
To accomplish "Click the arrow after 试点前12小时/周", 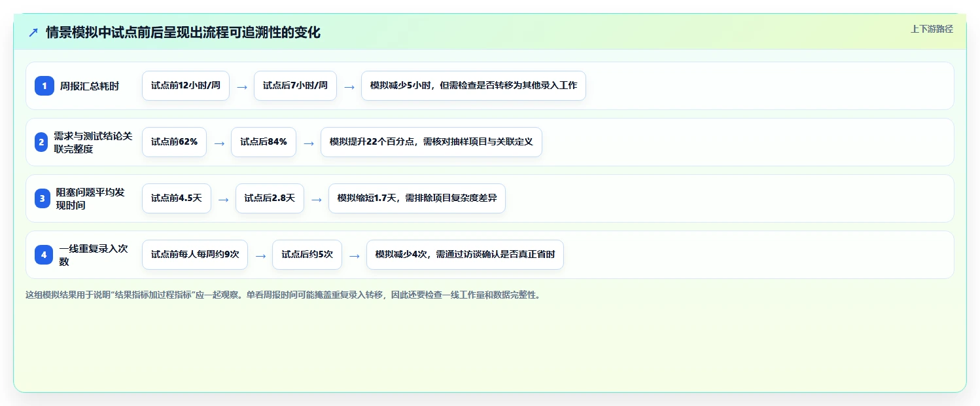I will pyautogui.click(x=242, y=86).
